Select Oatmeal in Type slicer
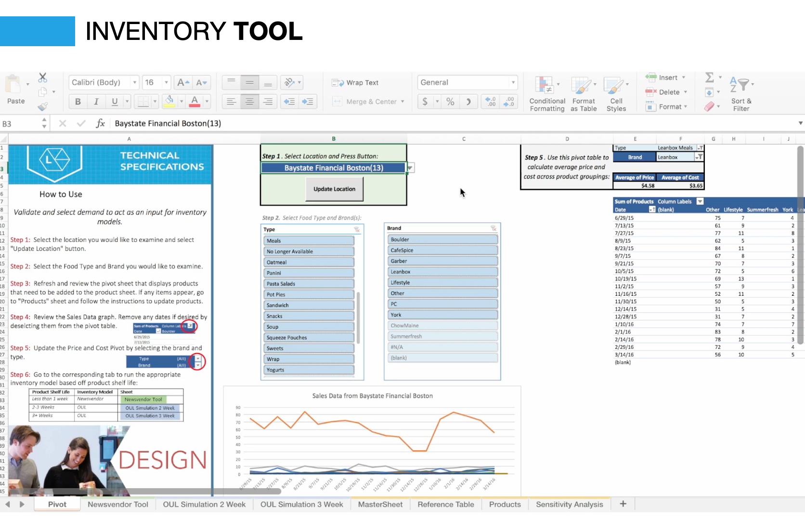Screen dimensions: 805x532 pyautogui.click(x=309, y=262)
